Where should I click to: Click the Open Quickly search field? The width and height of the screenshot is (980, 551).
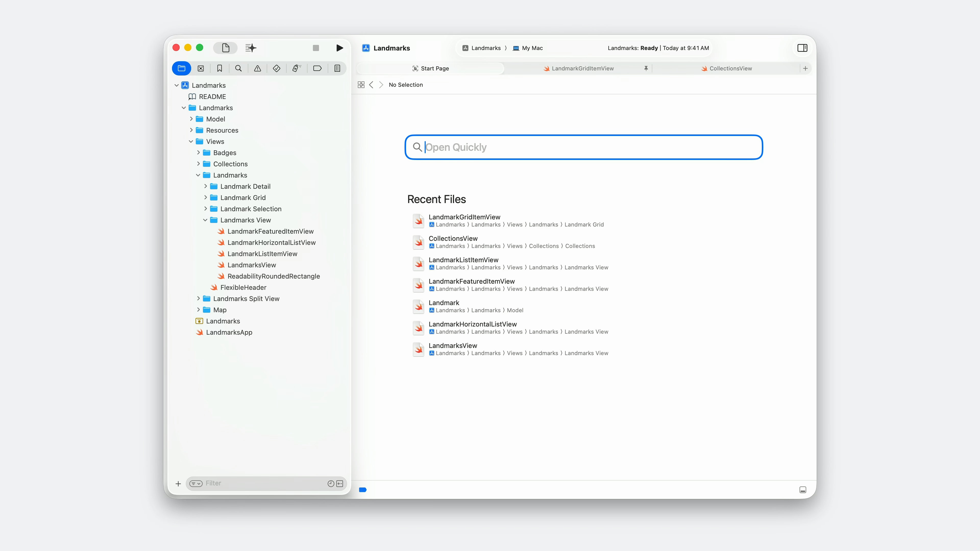pos(584,147)
